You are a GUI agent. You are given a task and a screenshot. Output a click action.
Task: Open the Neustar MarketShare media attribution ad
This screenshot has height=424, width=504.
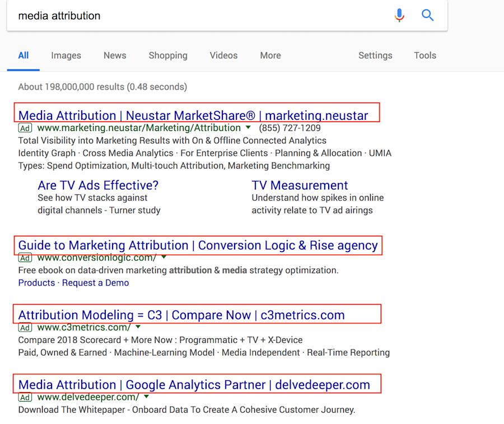click(192, 115)
